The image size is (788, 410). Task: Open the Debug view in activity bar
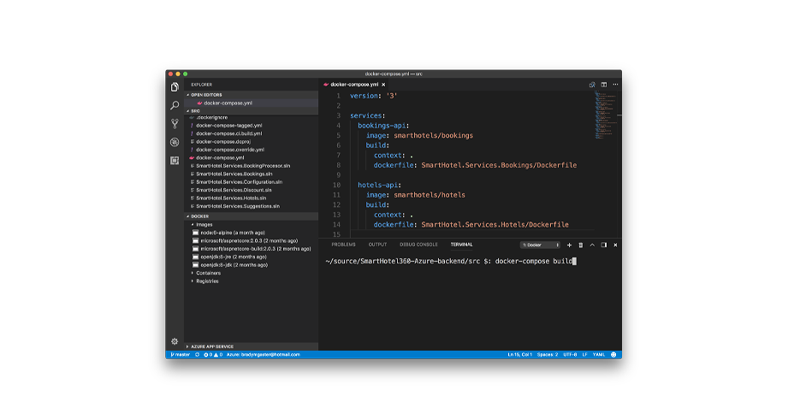point(174,142)
